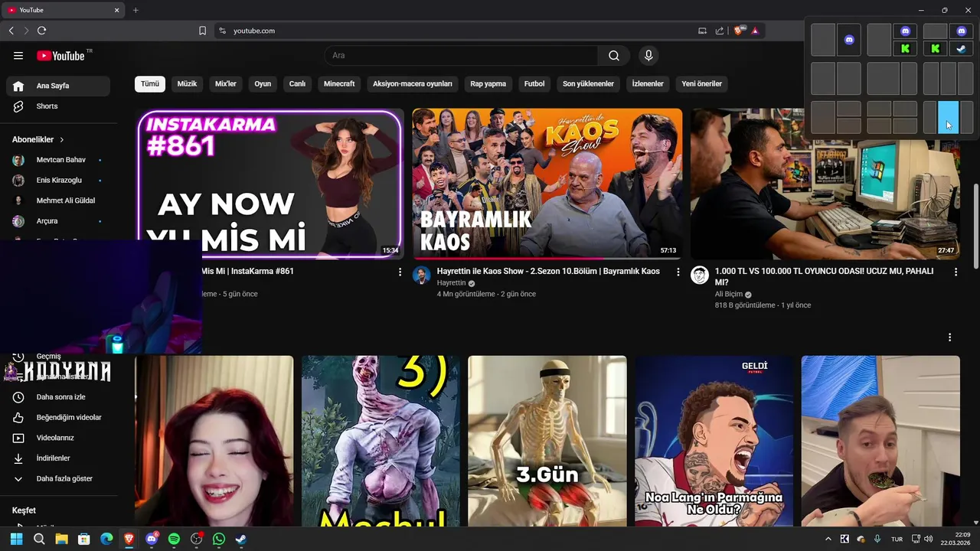Select the Mix'ler filter chip

[x=226, y=83]
